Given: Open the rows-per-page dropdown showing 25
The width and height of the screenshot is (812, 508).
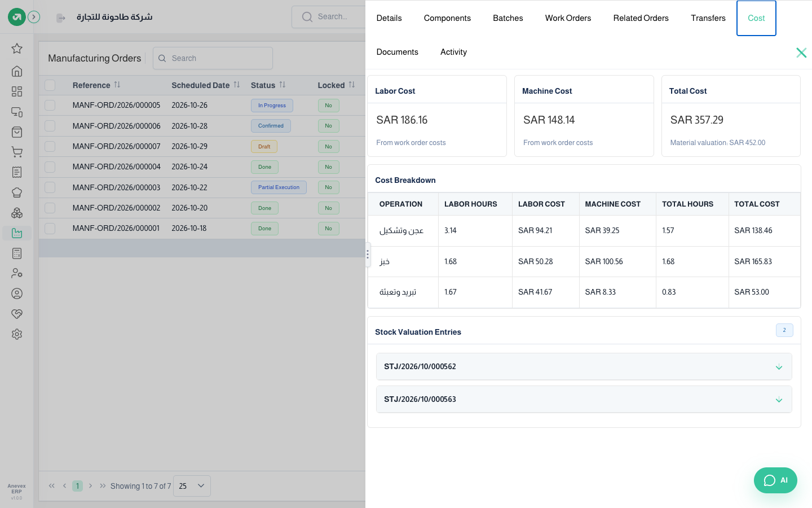Looking at the screenshot, I should click(192, 486).
